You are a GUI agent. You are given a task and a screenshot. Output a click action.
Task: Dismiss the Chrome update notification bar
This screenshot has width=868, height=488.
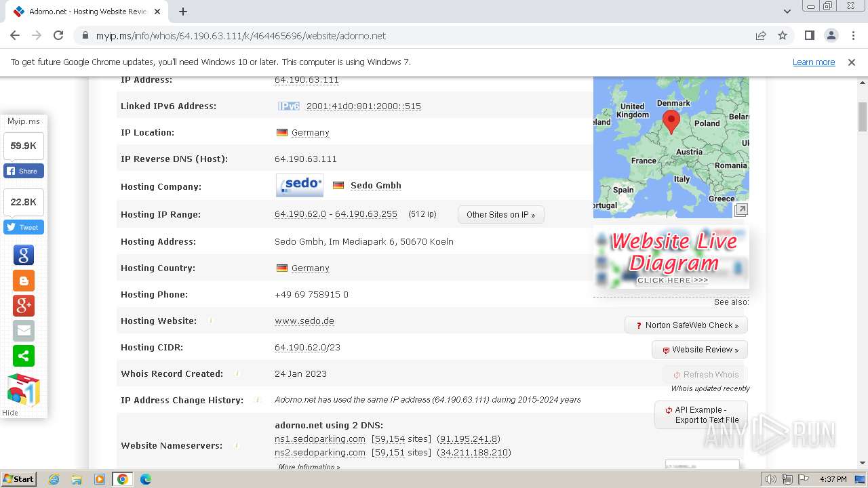click(852, 62)
